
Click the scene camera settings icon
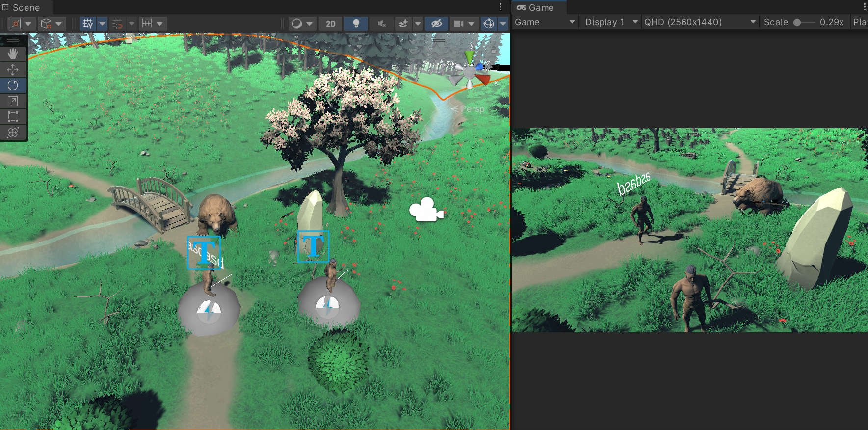[459, 24]
